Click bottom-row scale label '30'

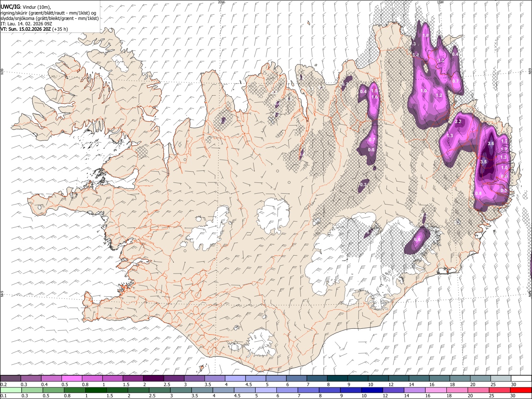pyautogui.click(x=514, y=396)
